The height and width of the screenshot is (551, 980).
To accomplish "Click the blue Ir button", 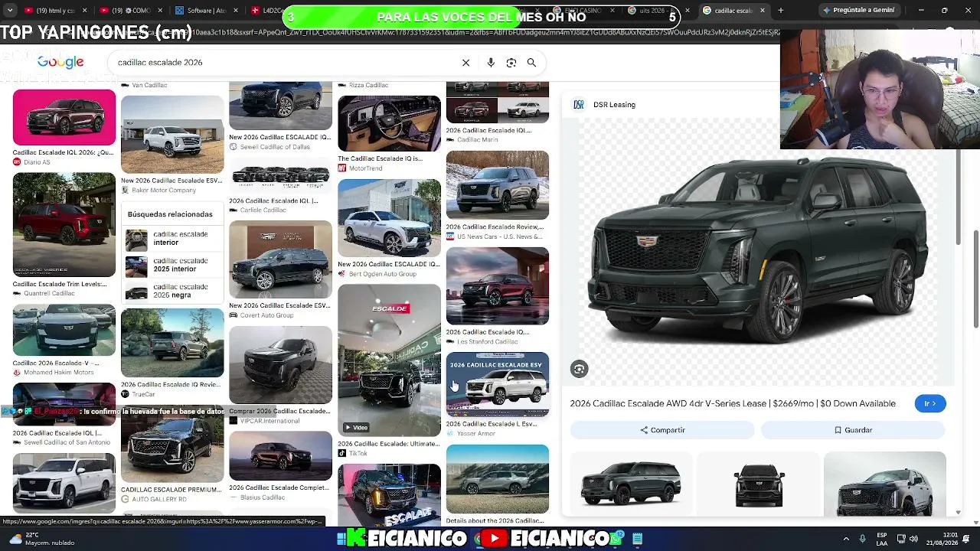I will pyautogui.click(x=930, y=404).
